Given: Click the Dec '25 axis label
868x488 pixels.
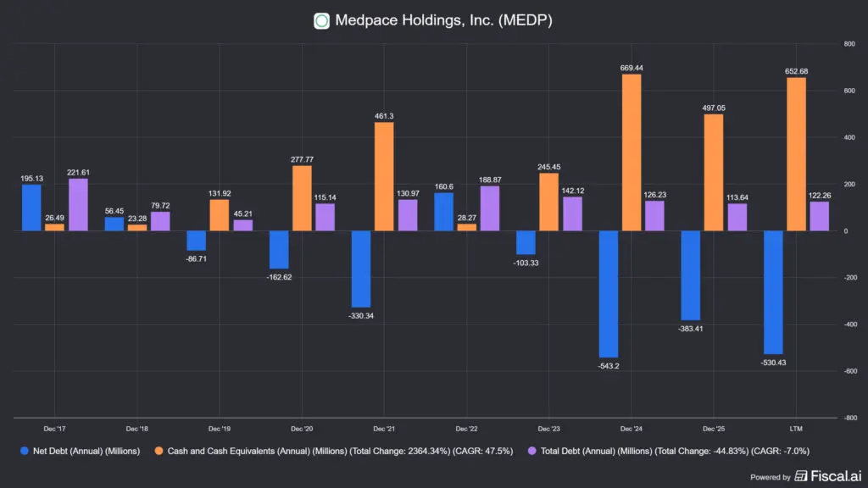Looking at the screenshot, I should pos(714,429).
